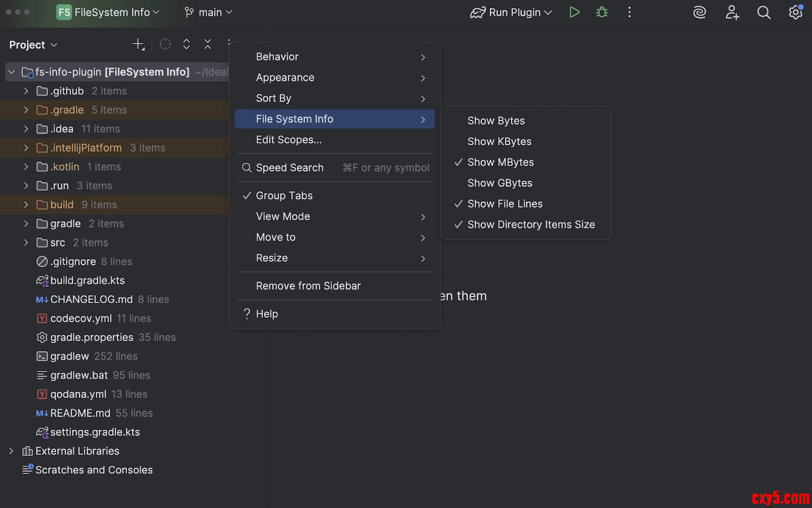This screenshot has width=812, height=508.
Task: Select the README.md file
Action: point(80,413)
